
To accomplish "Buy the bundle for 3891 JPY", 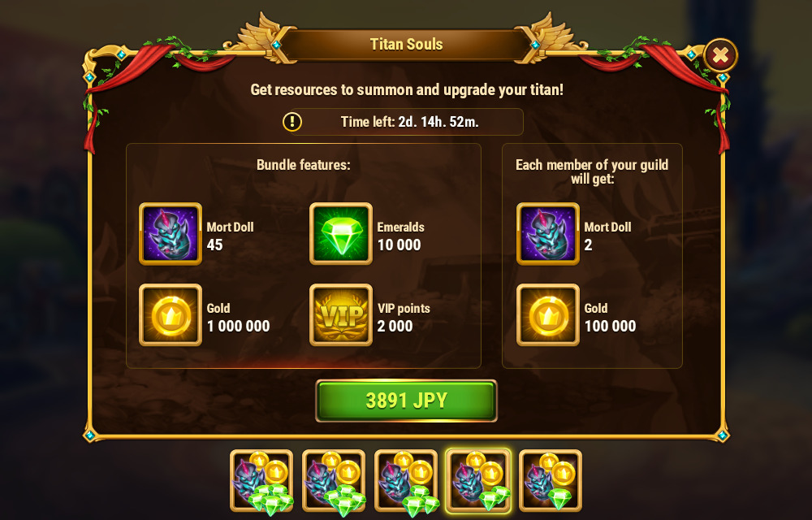I will coord(406,401).
